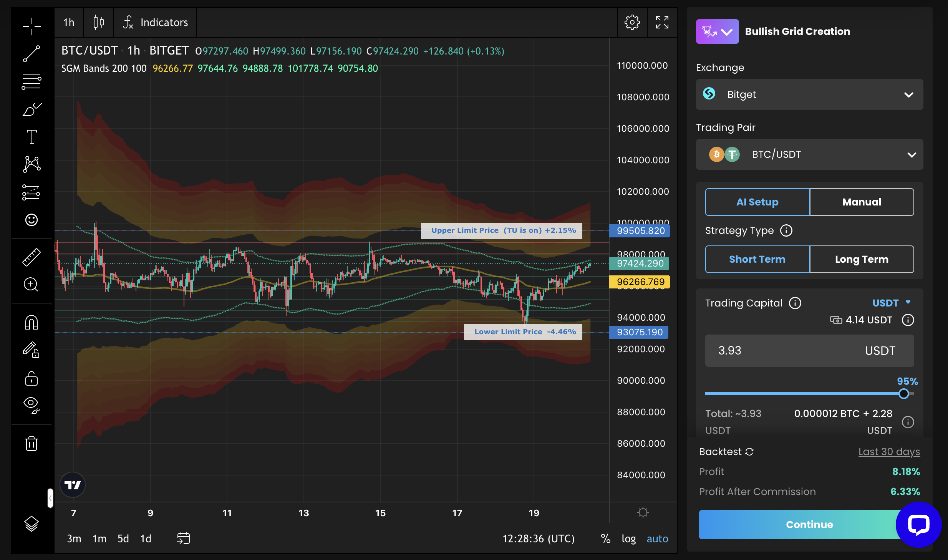This screenshot has height=560, width=948.
Task: Select the trend line drawing tool
Action: click(x=31, y=54)
